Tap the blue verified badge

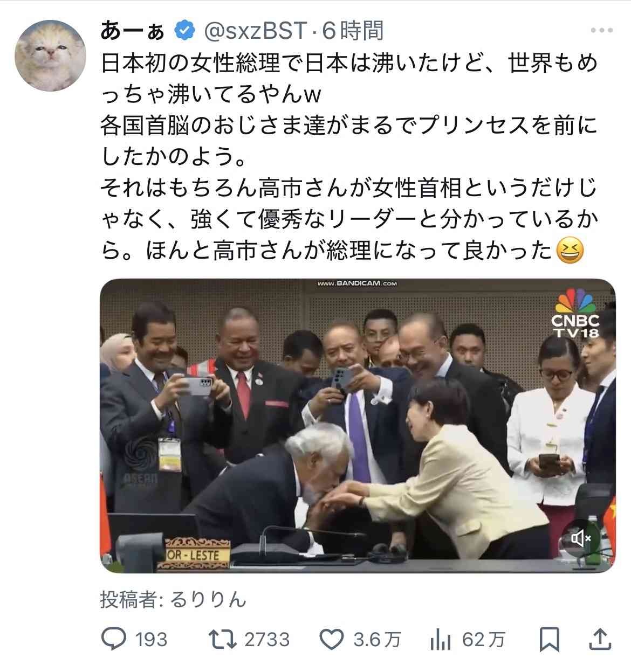coord(184,31)
